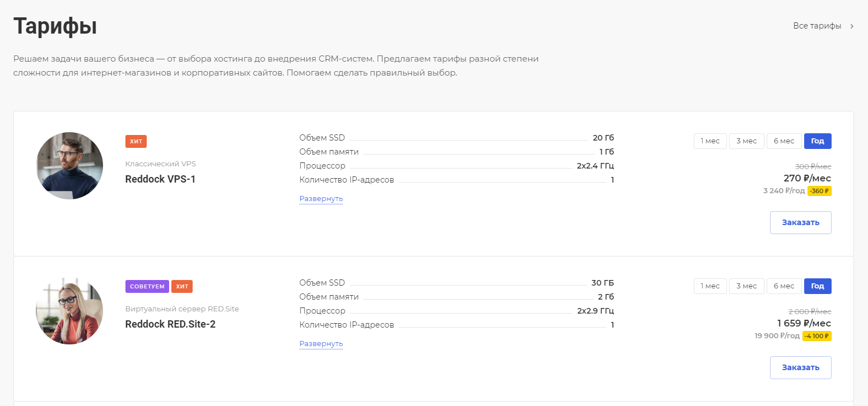This screenshot has width=868, height=406.
Task: Click "Объем SSD" label in Reddock VPS-1
Action: coord(323,138)
